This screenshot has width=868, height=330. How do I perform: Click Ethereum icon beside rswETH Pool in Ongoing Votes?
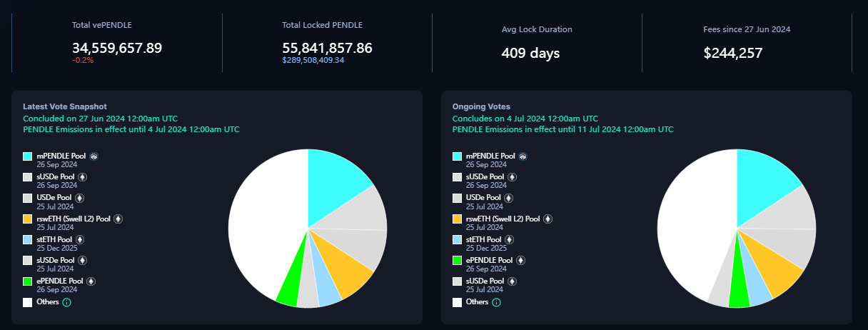(x=548, y=219)
